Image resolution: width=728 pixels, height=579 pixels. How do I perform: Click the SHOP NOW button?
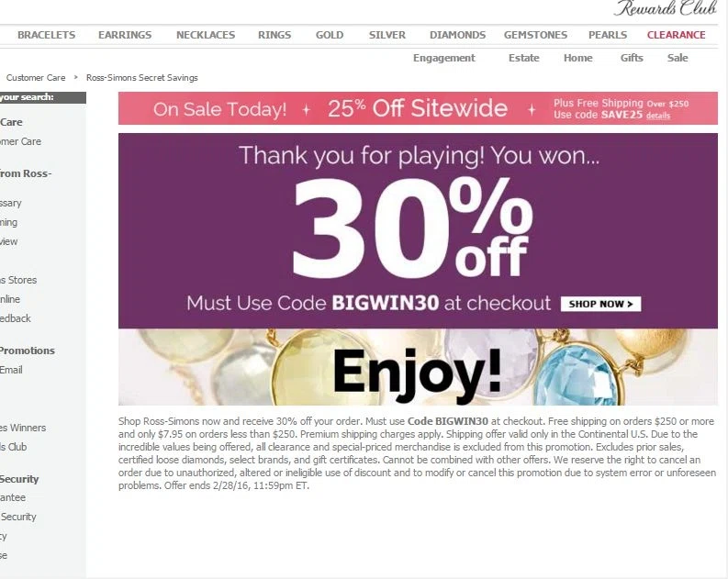(600, 304)
